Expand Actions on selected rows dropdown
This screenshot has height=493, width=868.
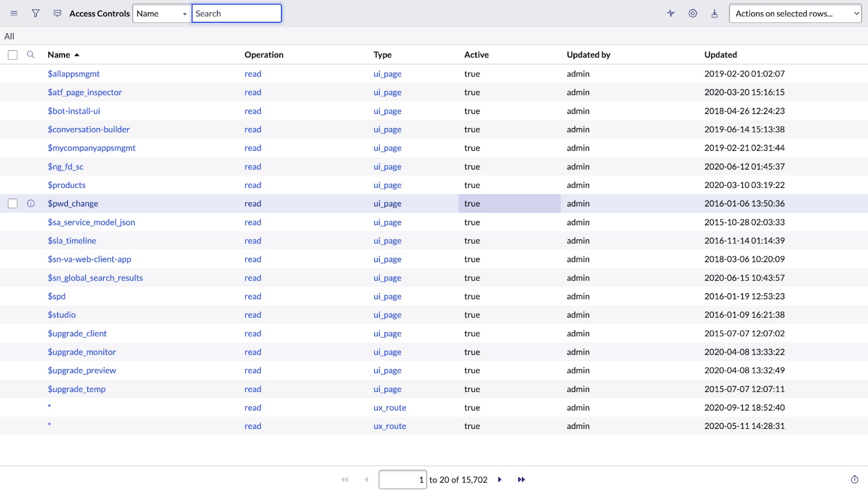pos(795,14)
